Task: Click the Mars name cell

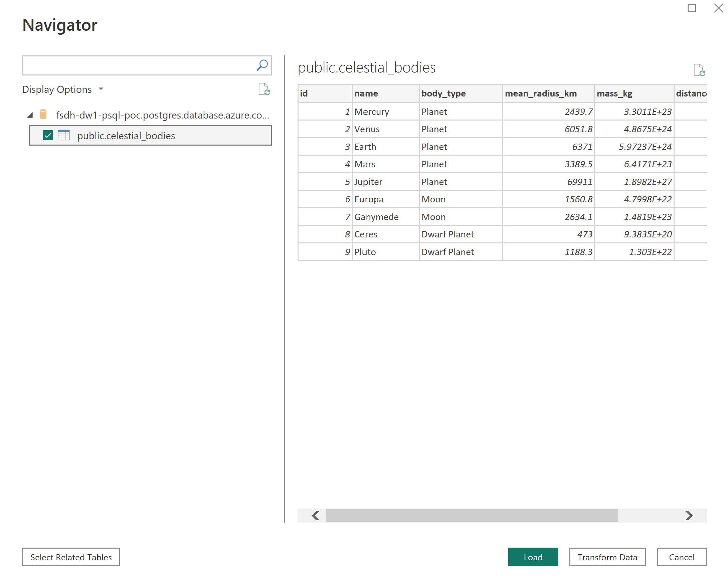Action: [385, 164]
